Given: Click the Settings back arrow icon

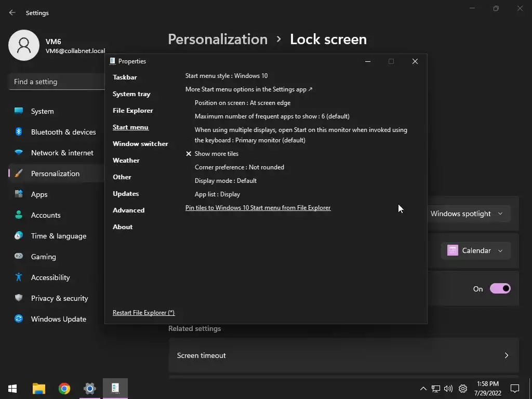Looking at the screenshot, I should (x=12, y=12).
